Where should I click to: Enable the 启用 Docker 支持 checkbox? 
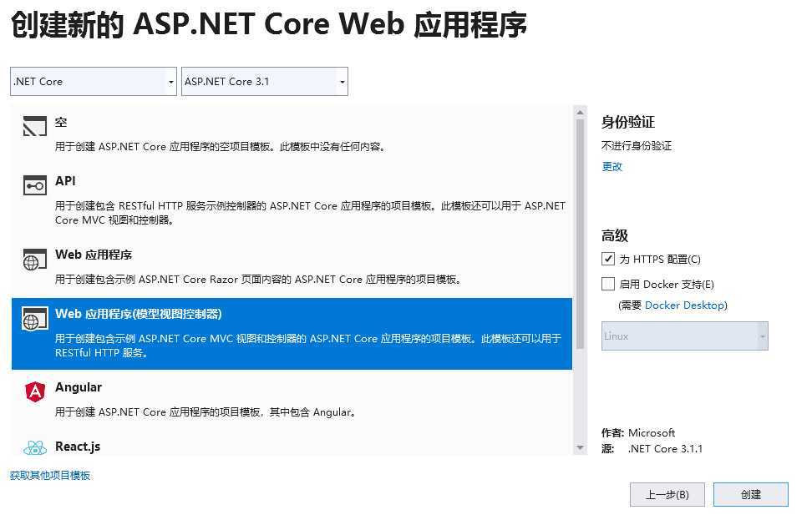click(x=607, y=284)
